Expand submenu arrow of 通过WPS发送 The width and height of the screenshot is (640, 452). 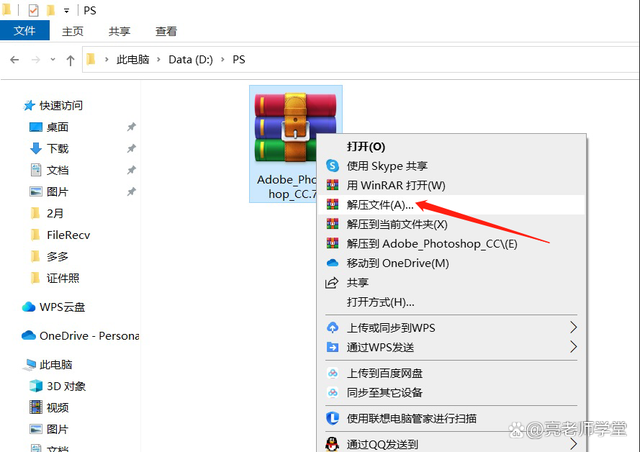(573, 347)
